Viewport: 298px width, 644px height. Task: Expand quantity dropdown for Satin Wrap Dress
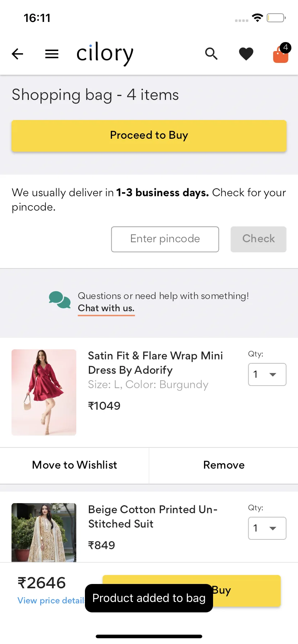pos(267,374)
